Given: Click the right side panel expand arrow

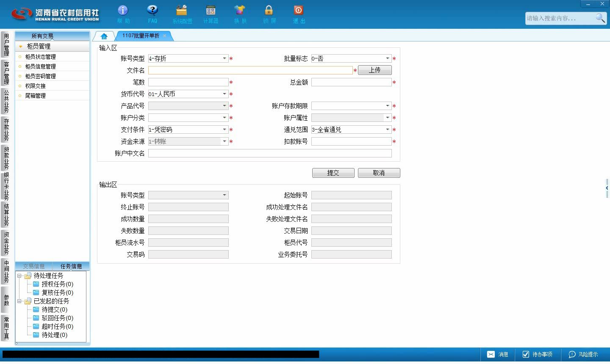Looking at the screenshot, I should tap(607, 188).
